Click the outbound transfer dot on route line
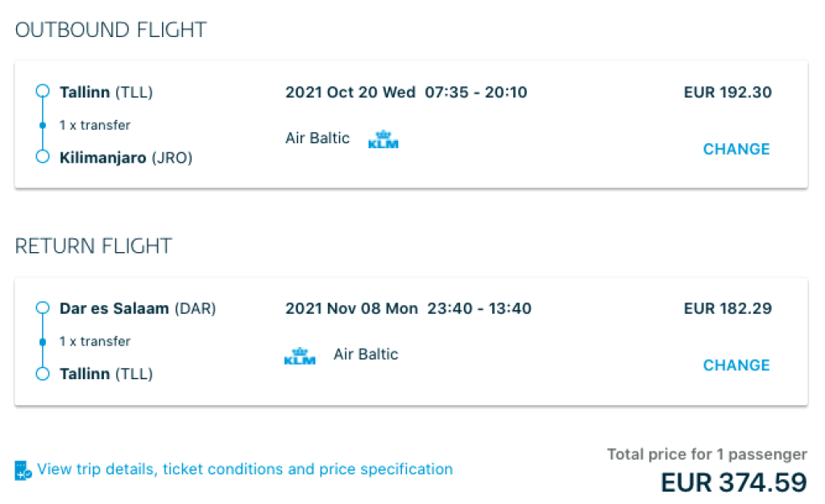Viewport: 825px width, 504px height. point(44,126)
